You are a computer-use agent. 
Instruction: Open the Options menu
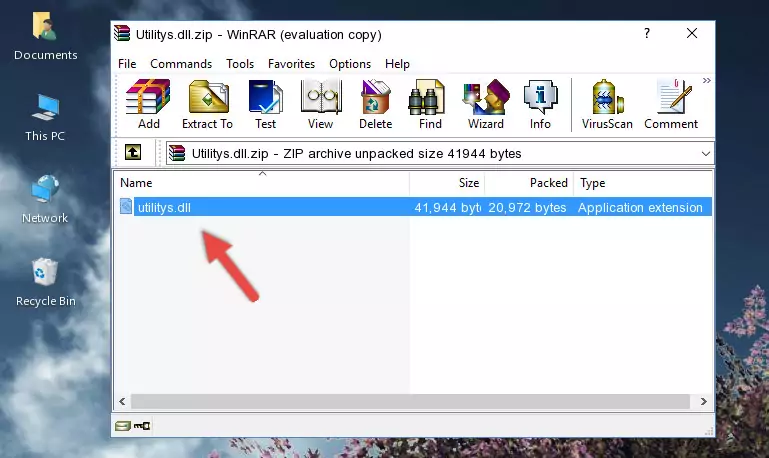[x=350, y=64]
